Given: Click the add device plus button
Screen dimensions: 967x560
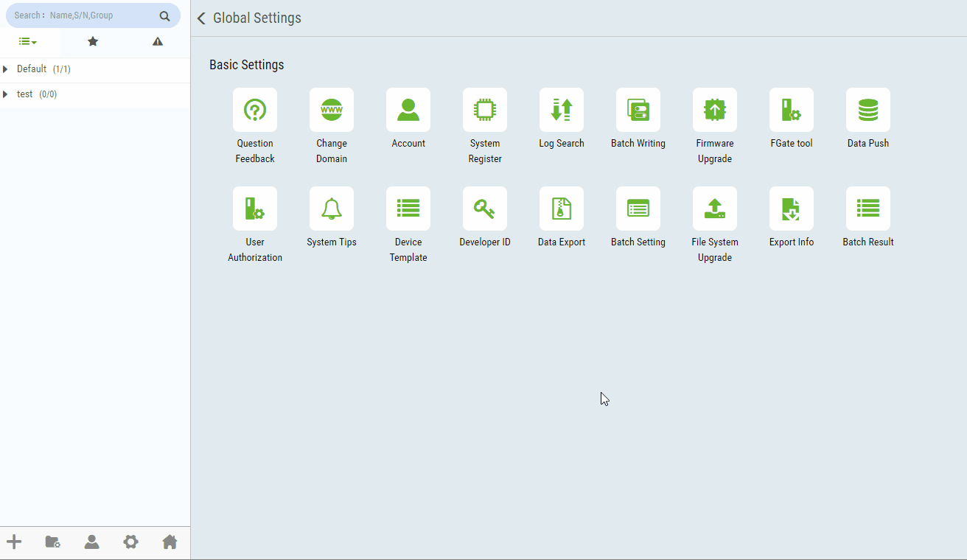Looking at the screenshot, I should pyautogui.click(x=14, y=542).
